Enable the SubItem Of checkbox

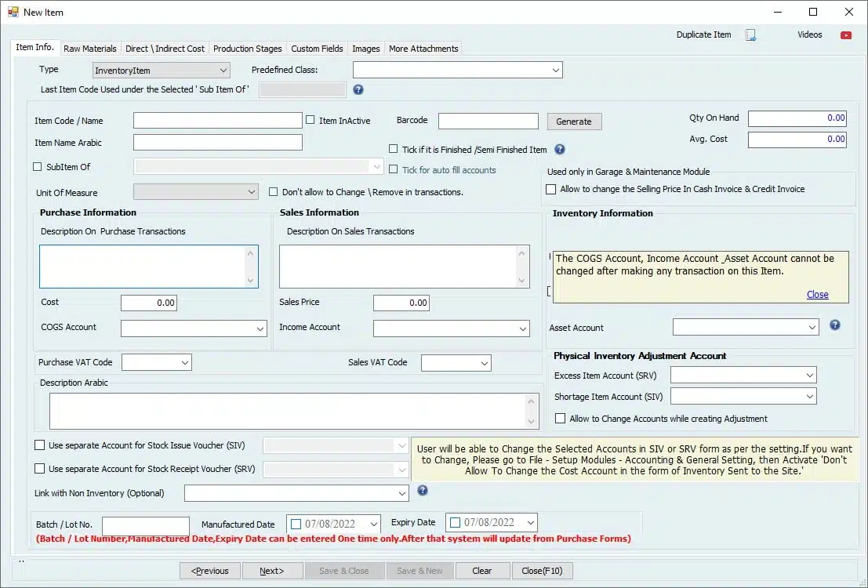point(38,167)
